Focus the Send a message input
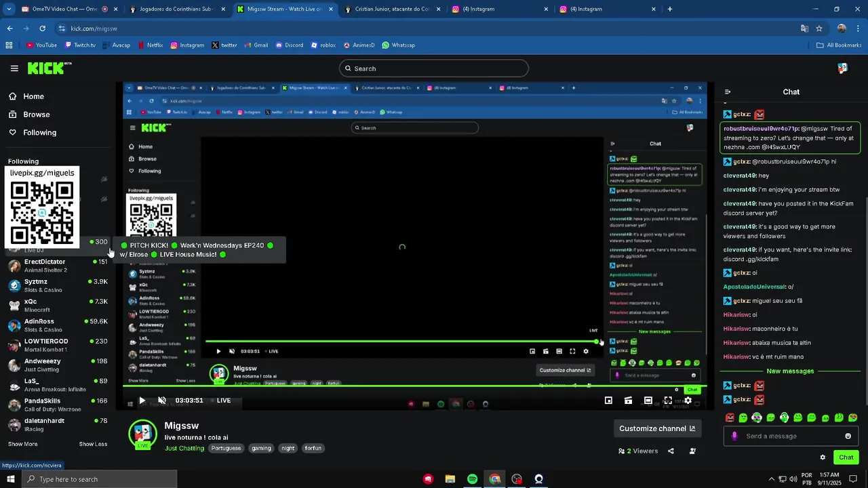868x488 pixels. 790,436
